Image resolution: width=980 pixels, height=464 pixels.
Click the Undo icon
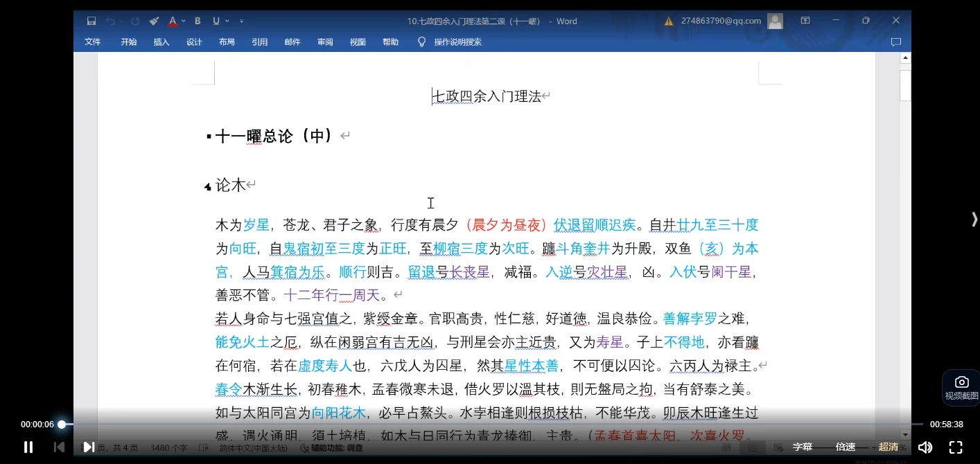(112, 21)
